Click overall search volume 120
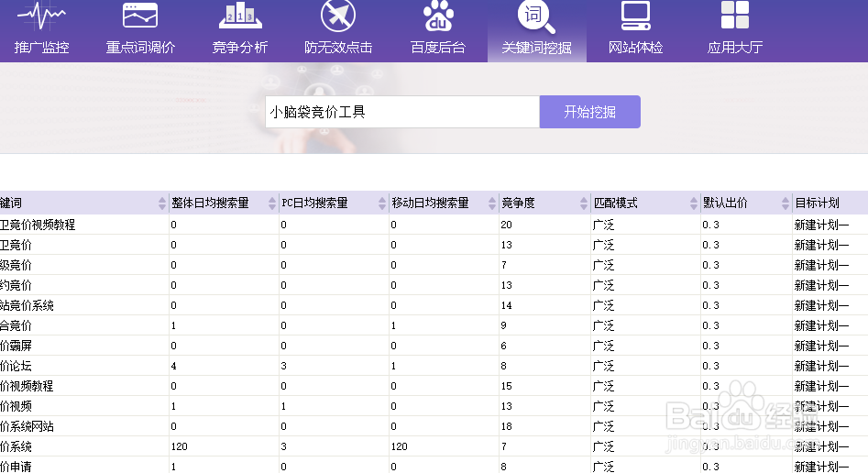This screenshot has width=868, height=473. pos(179,447)
